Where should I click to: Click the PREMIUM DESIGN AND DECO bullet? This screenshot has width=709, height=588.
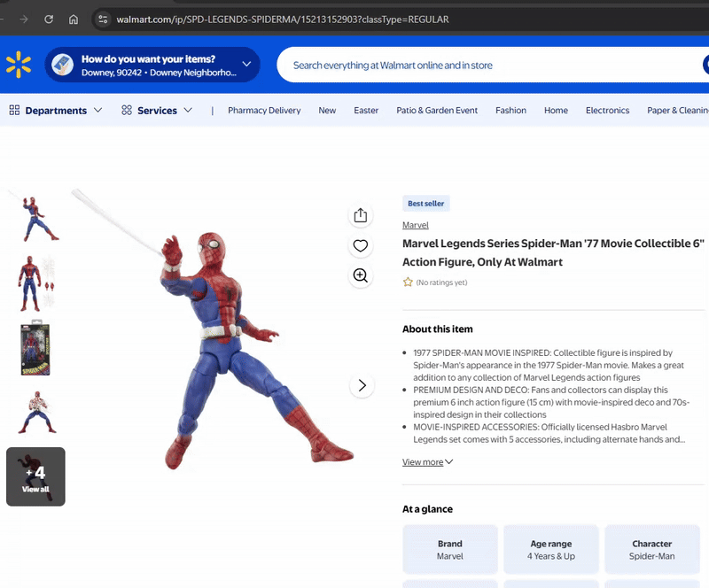[551, 402]
